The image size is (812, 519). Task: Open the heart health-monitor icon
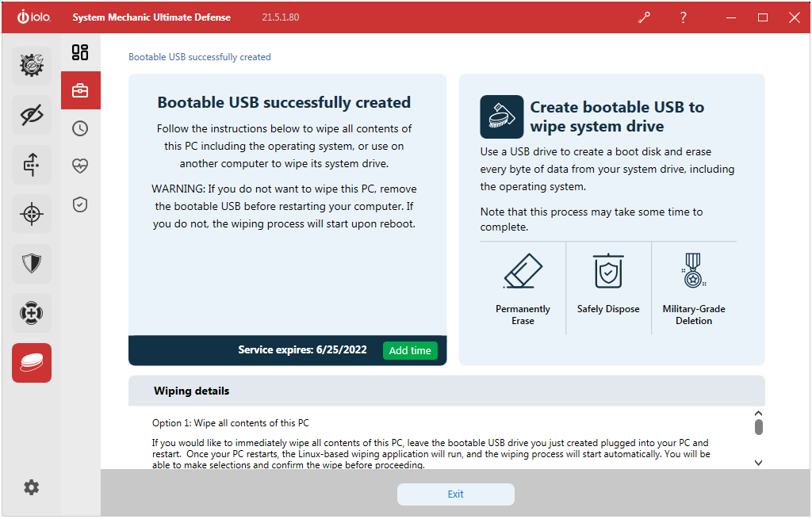pos(80,166)
